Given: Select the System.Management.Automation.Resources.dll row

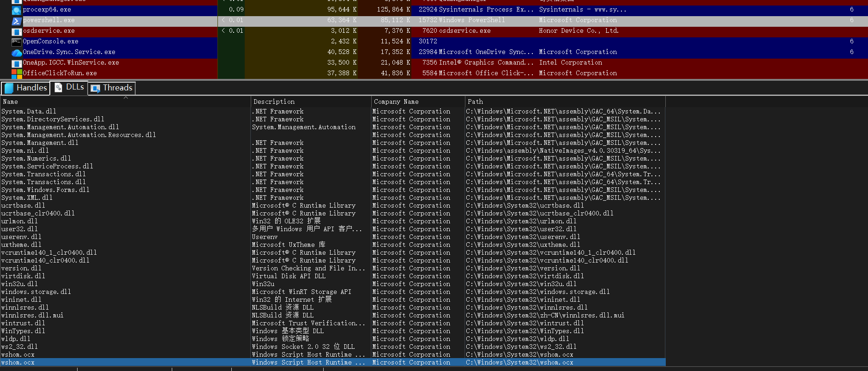Looking at the screenshot, I should coord(78,135).
